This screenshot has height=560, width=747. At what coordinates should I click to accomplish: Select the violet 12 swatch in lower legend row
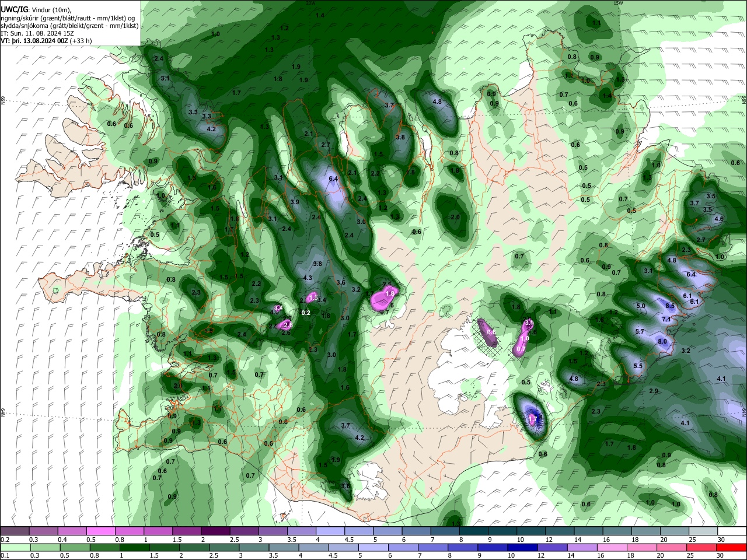(551, 547)
